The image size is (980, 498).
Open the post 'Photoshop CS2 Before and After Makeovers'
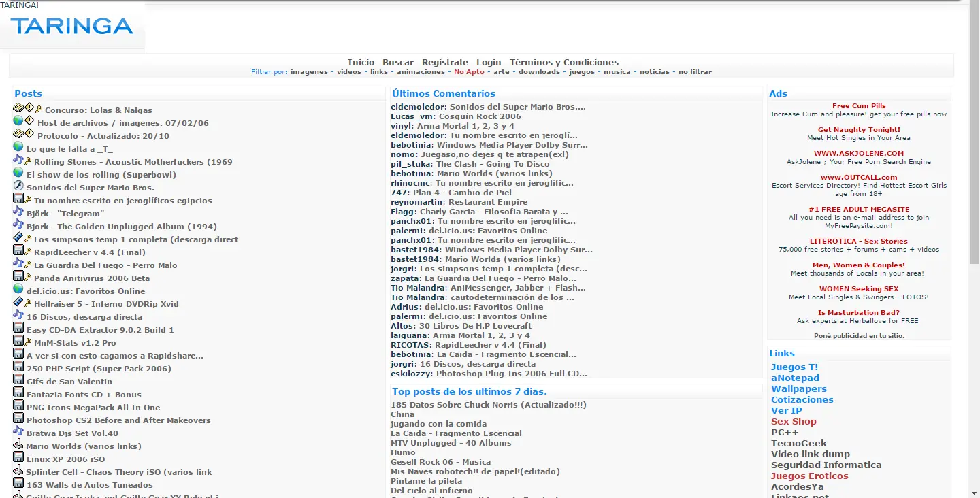point(118,420)
